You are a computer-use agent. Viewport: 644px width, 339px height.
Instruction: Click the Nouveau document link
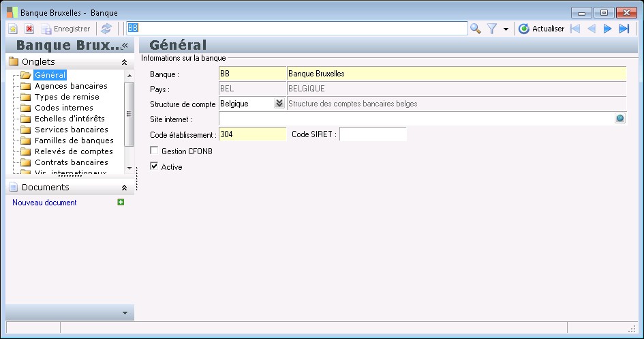[x=44, y=202]
